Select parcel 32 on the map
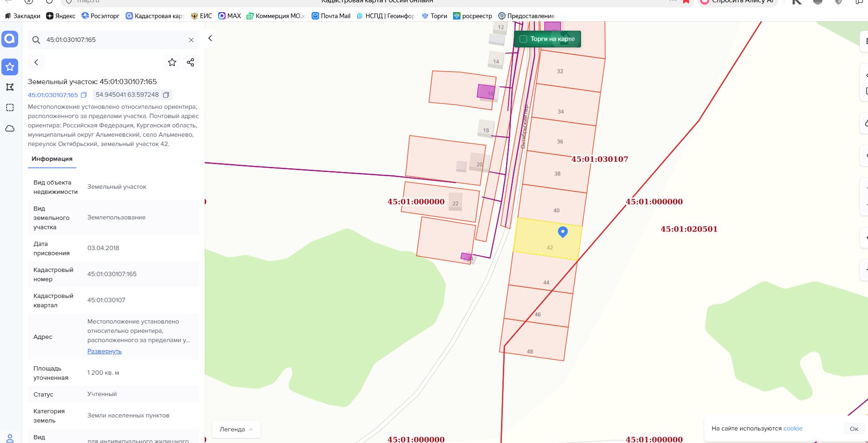The height and width of the screenshot is (443, 868). (x=571, y=71)
